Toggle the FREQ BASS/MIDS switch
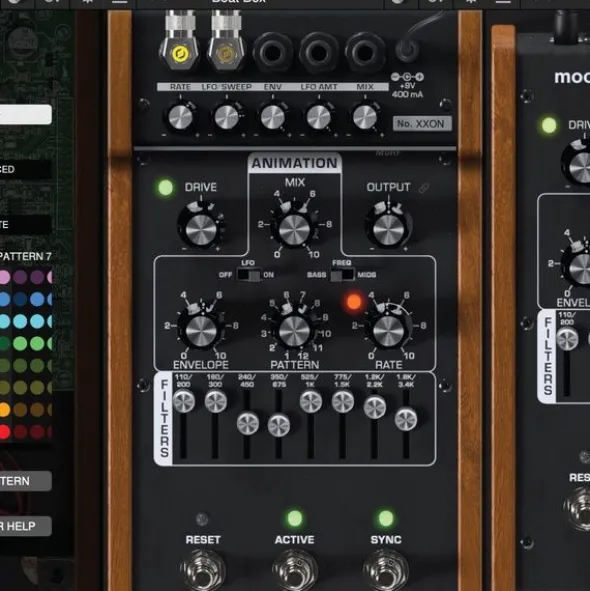Image resolution: width=590 pixels, height=591 pixels. coord(342,275)
